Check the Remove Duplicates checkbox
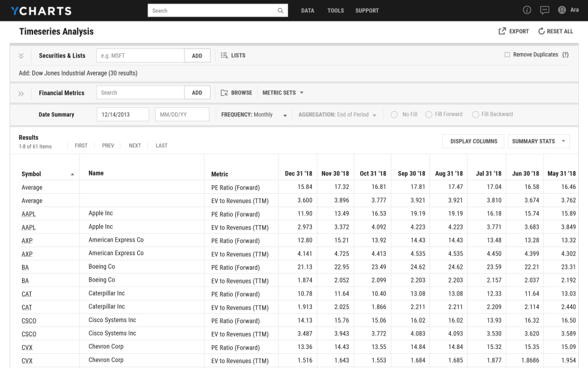This screenshot has width=588, height=368. pyautogui.click(x=508, y=55)
